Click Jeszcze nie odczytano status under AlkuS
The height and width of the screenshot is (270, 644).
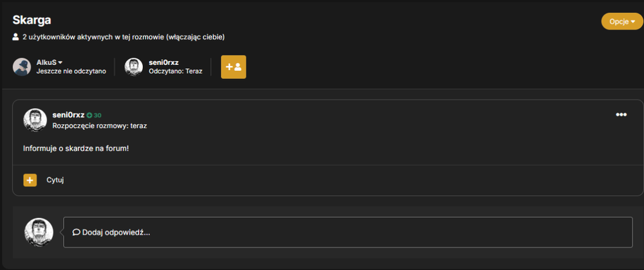click(71, 71)
